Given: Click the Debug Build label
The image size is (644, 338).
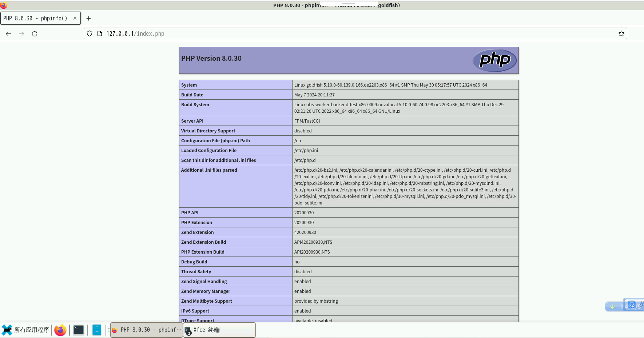Looking at the screenshot, I should pyautogui.click(x=194, y=262).
